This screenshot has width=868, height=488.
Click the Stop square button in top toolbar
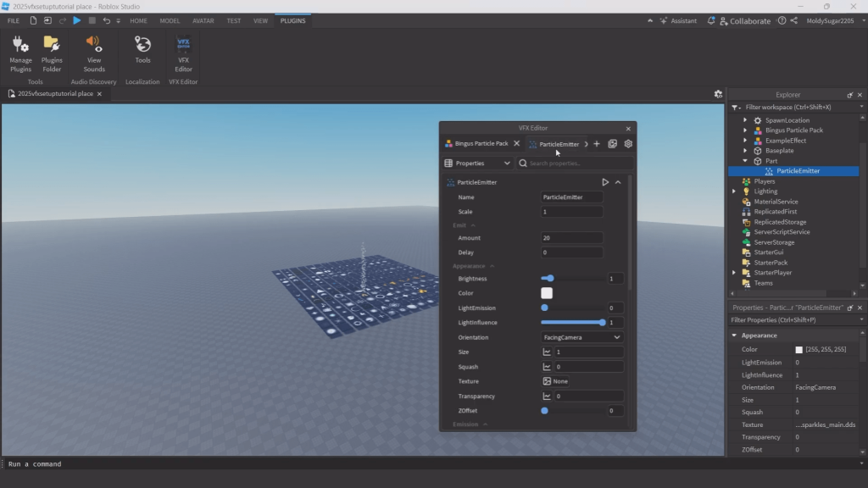tap(92, 20)
